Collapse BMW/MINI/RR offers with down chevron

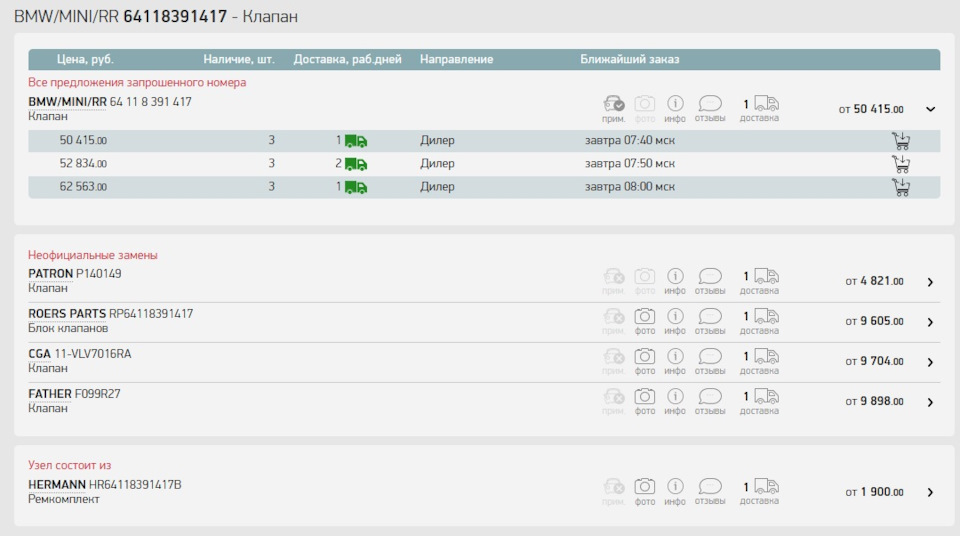coord(930,110)
